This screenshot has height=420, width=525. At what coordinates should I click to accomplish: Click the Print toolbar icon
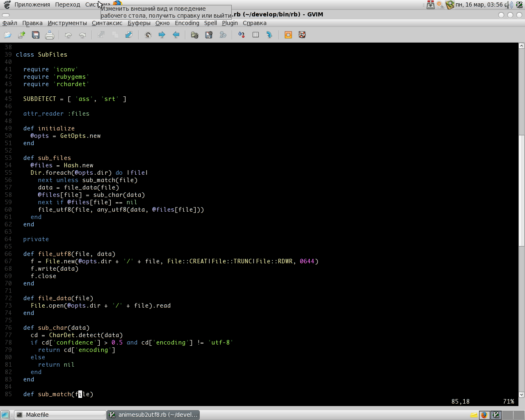tap(50, 35)
